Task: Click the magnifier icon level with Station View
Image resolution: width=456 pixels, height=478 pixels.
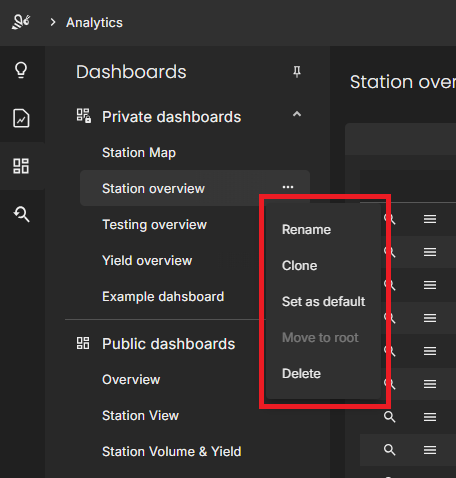Action: click(x=390, y=417)
